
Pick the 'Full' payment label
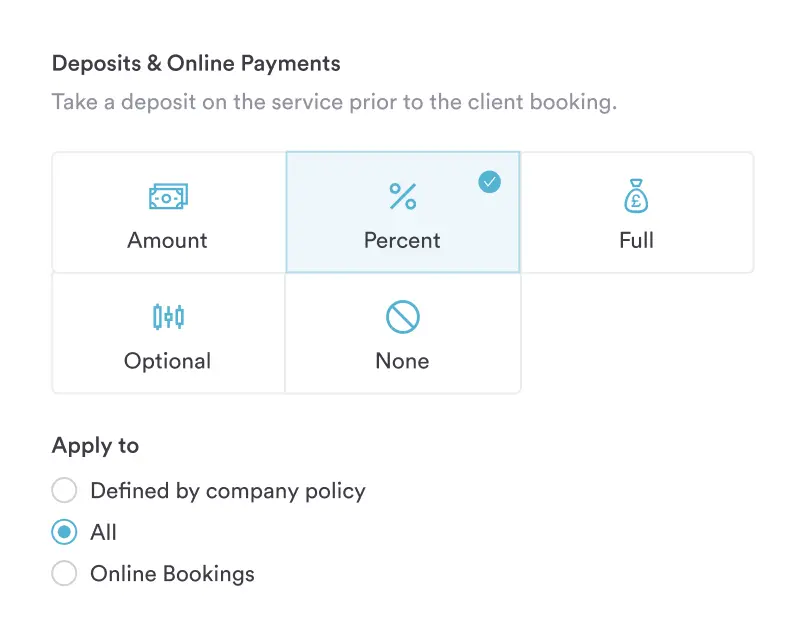coord(636,240)
